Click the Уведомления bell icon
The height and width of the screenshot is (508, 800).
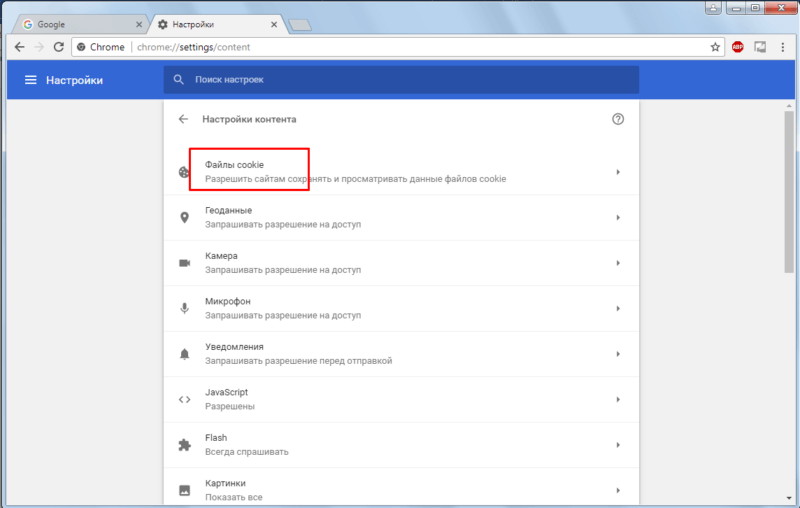184,354
